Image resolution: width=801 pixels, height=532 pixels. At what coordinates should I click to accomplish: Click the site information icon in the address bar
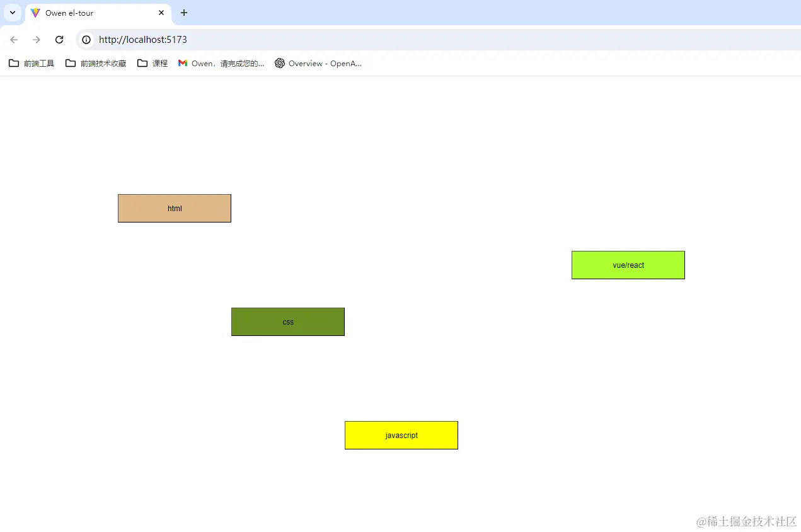pos(86,40)
